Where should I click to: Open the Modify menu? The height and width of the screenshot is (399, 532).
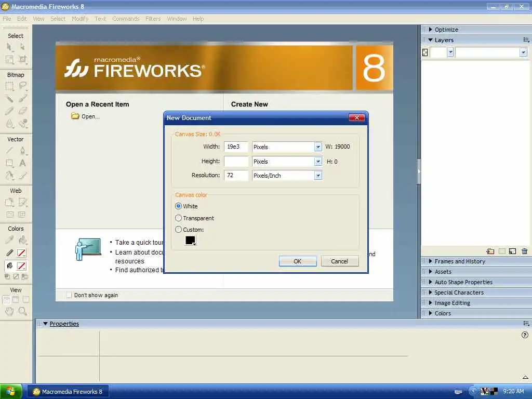tap(79, 19)
